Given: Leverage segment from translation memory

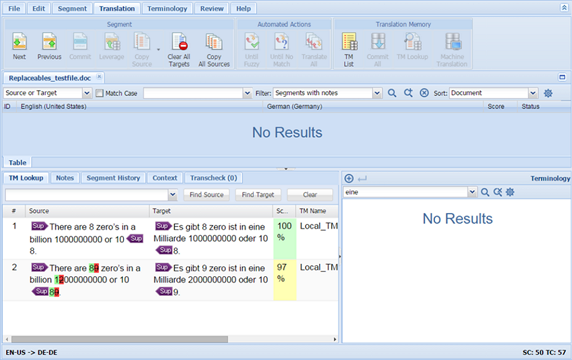Looking at the screenshot, I should click(112, 46).
